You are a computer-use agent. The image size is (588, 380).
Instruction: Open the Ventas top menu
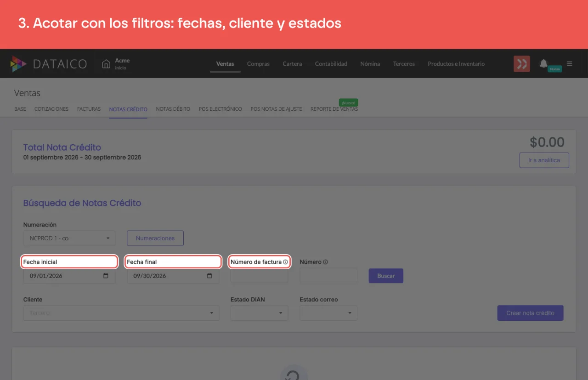[x=225, y=64]
